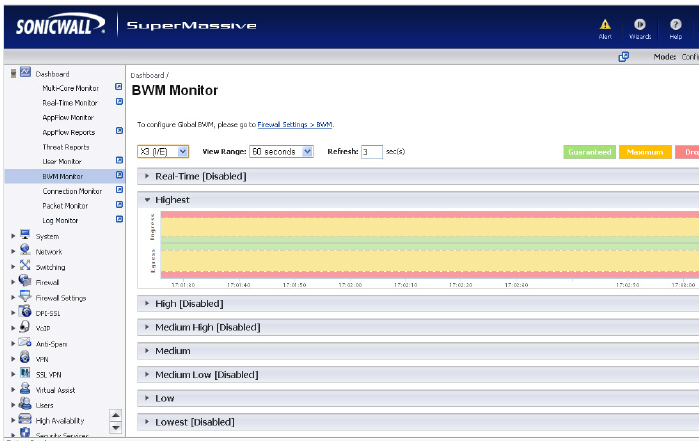This screenshot has height=443, width=699.
Task: Click the Network globe icon
Action: [25, 250]
